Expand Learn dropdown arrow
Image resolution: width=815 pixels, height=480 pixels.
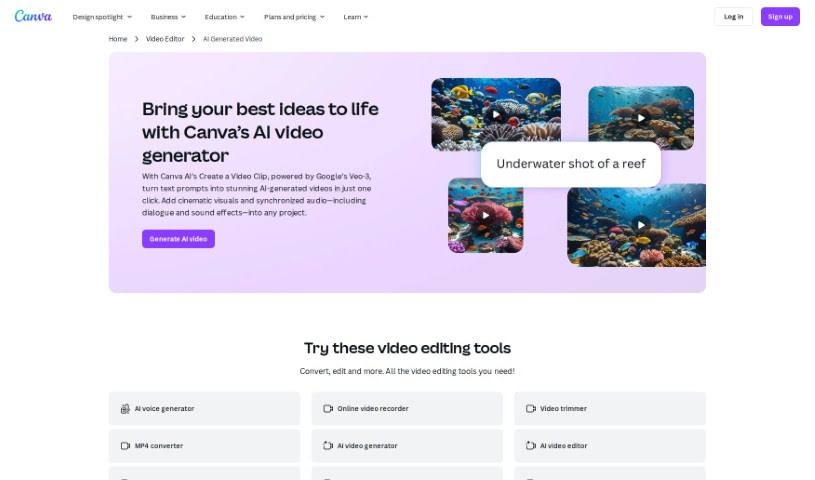pos(366,17)
